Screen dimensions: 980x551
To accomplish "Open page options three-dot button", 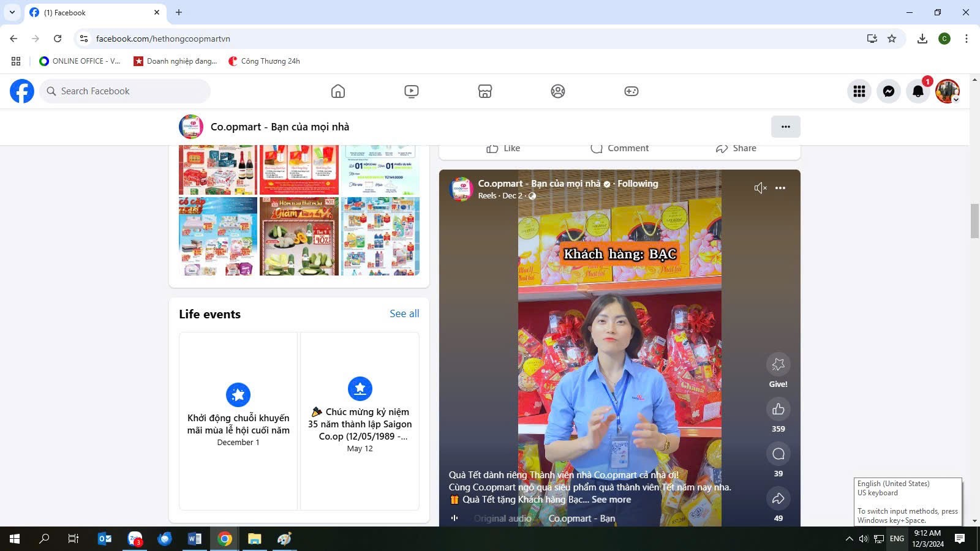I will coord(786,127).
